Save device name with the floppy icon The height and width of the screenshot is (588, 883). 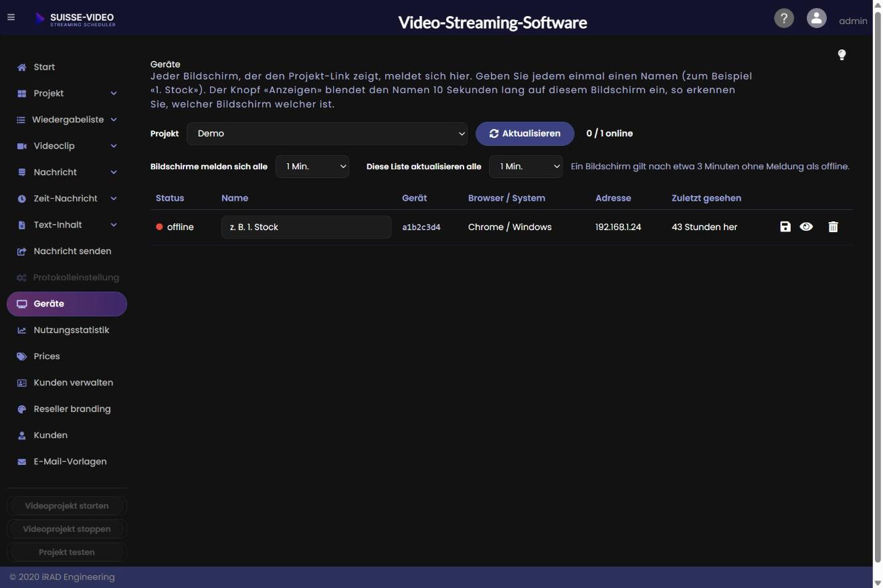pyautogui.click(x=785, y=227)
